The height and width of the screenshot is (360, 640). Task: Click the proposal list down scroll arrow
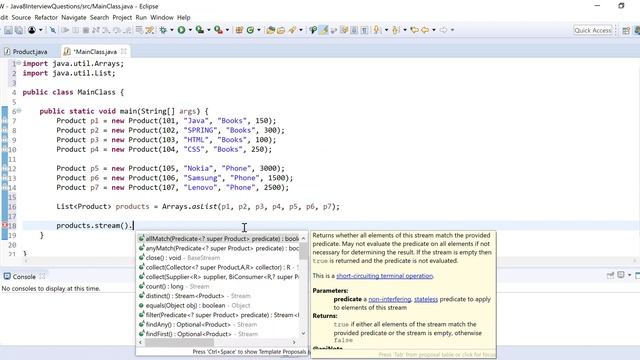303,333
